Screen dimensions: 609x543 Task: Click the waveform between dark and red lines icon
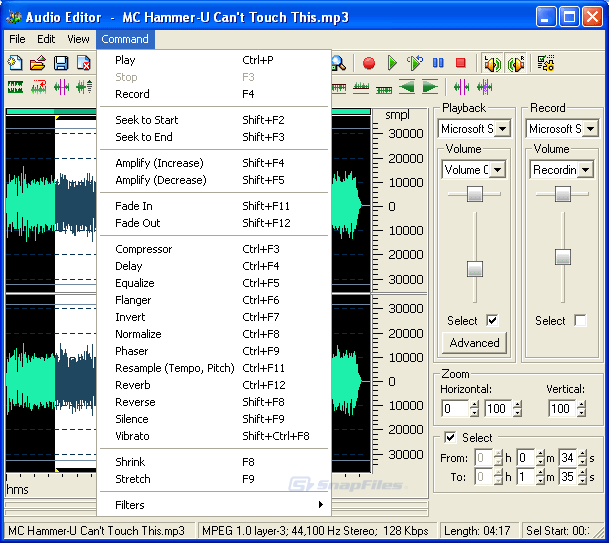tap(384, 89)
